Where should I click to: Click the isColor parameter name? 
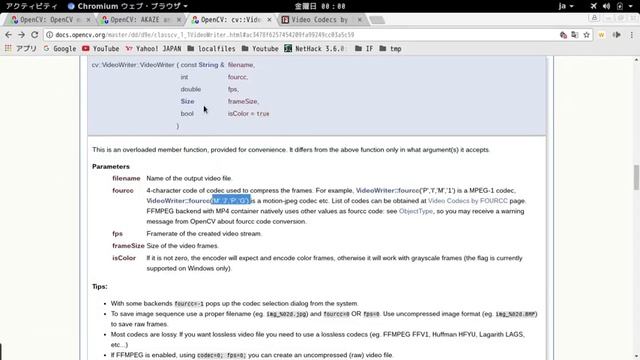pyautogui.click(x=124, y=258)
